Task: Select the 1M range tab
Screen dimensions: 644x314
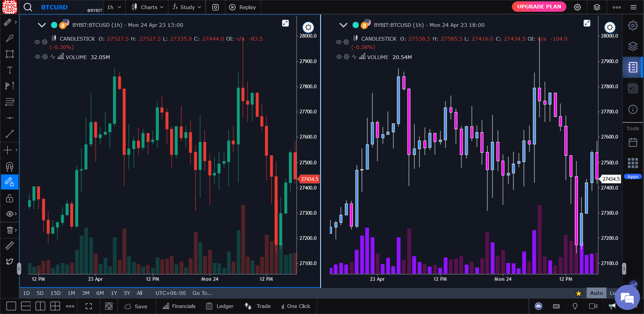Action: click(71, 293)
